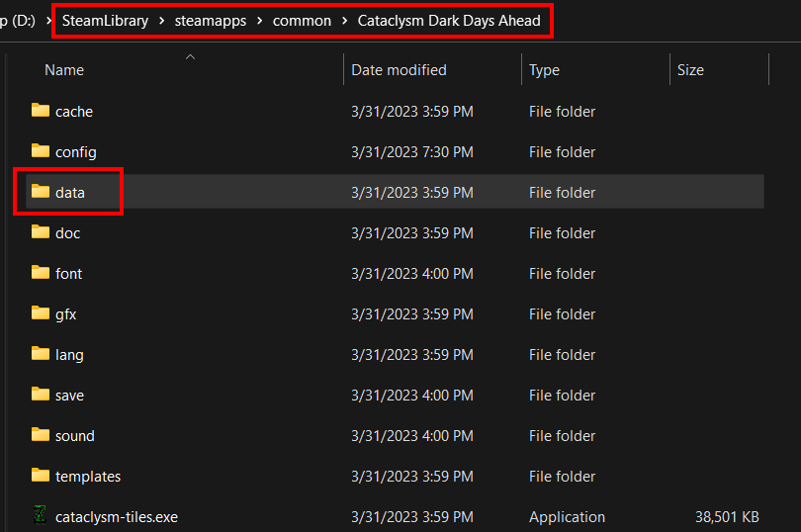The height and width of the screenshot is (532, 801).
Task: Click the data folder icon
Action: click(41, 192)
